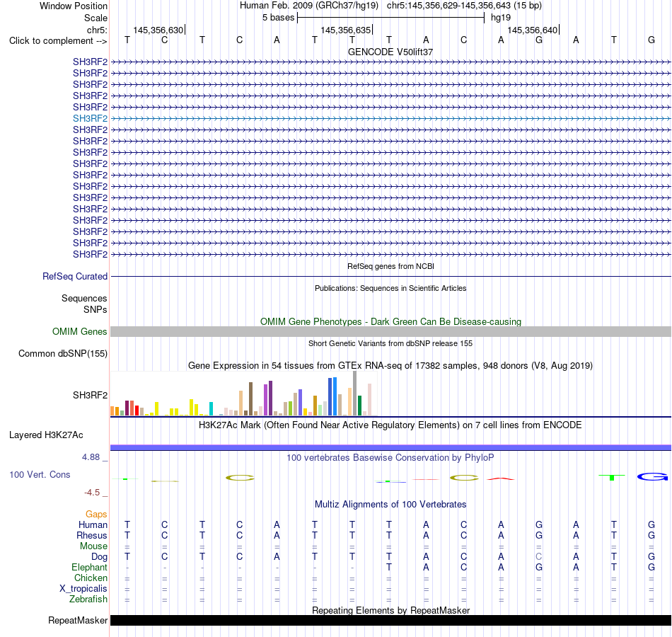Open the '100 vertebrates Basewise Conservation by PhyloP' title
The height and width of the screenshot is (637, 672).
pos(390,458)
